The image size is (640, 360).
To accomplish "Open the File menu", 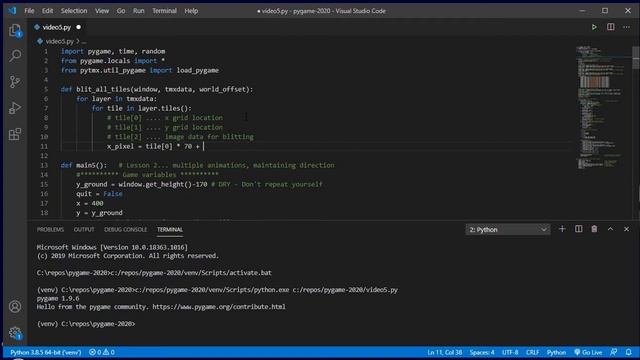I will pos(29,11).
